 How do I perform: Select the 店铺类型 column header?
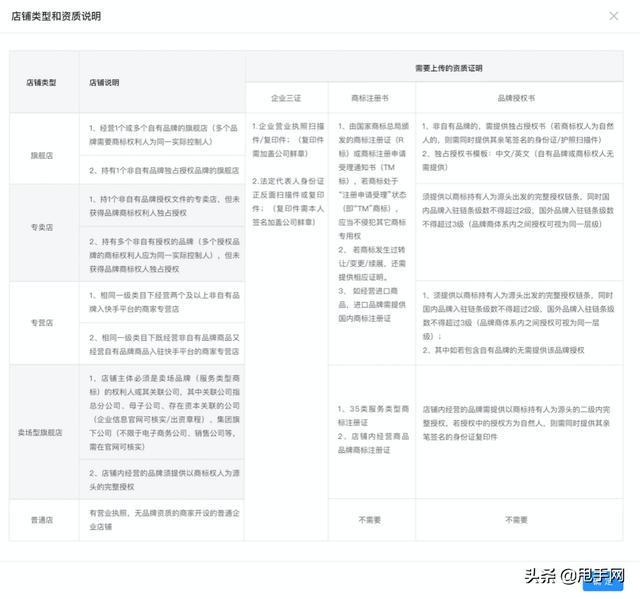click(x=41, y=82)
